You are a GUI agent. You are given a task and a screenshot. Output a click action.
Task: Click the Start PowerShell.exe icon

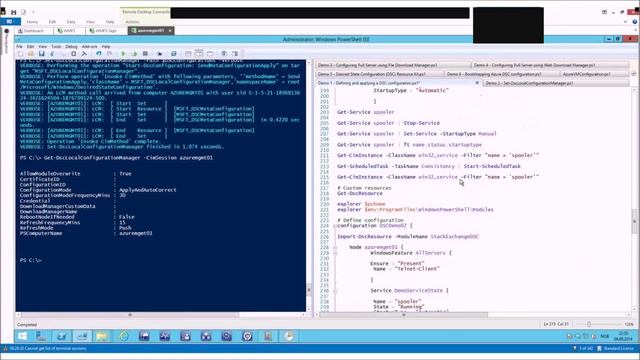[x=173, y=54]
